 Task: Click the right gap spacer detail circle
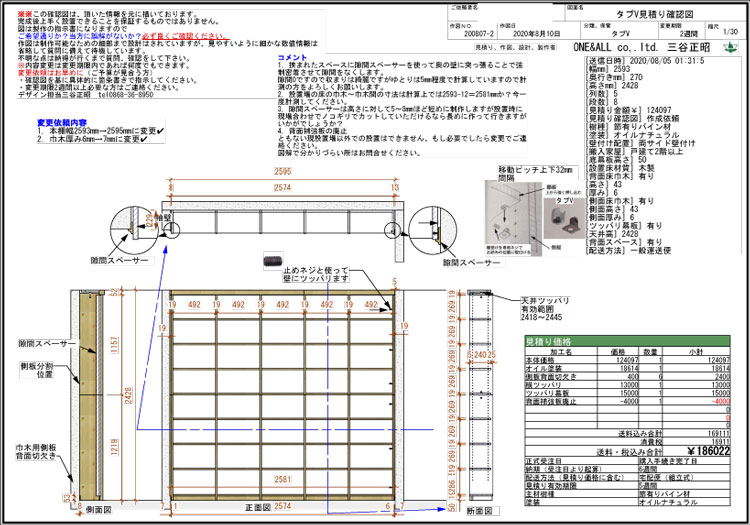click(432, 230)
